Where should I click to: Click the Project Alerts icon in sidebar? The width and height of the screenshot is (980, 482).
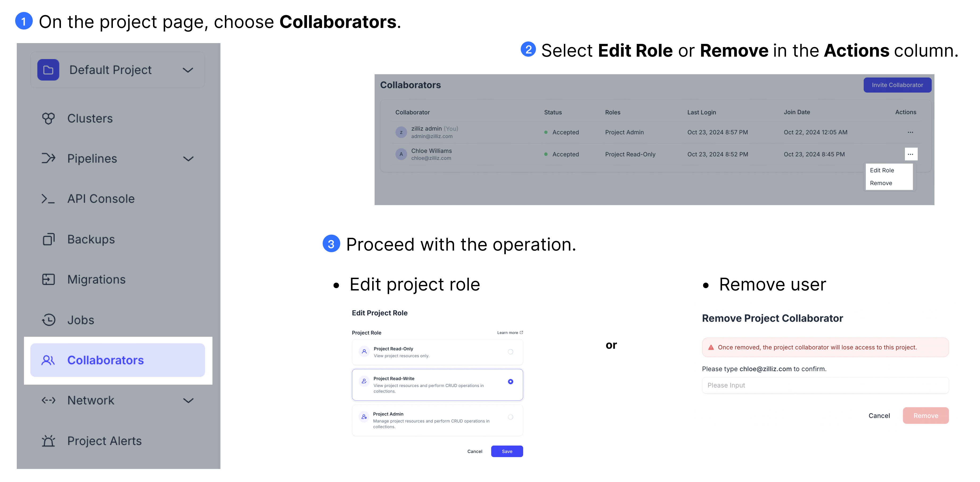49,440
